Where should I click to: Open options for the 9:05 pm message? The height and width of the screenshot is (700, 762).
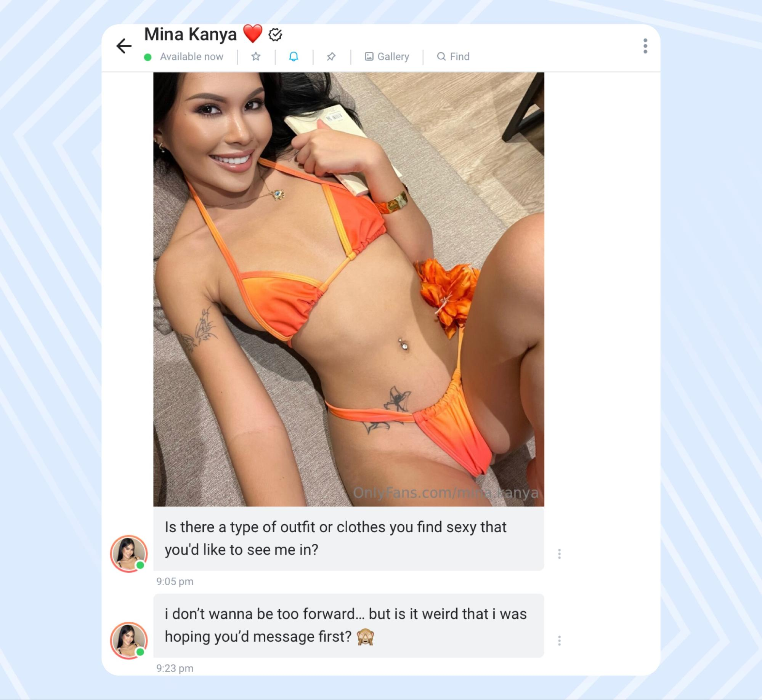click(x=559, y=554)
